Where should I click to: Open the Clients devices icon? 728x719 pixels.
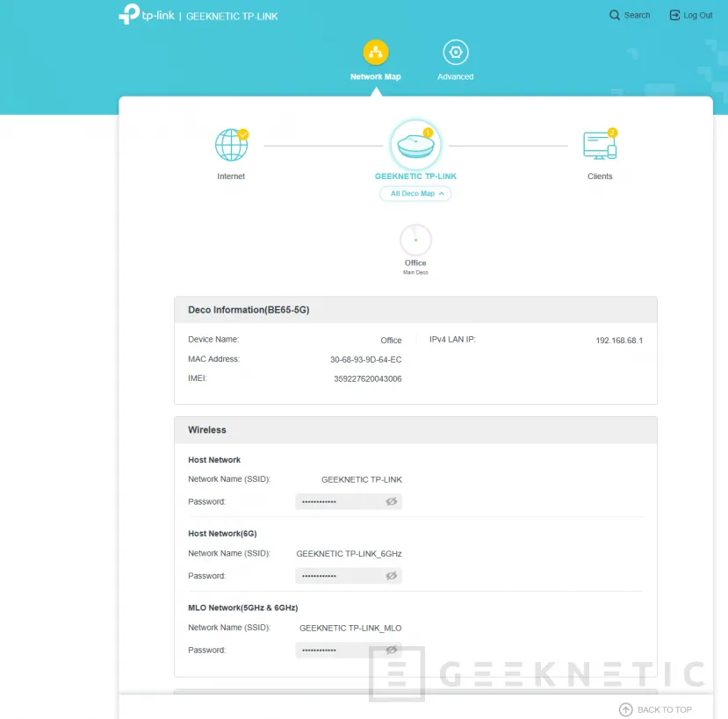tap(600, 145)
